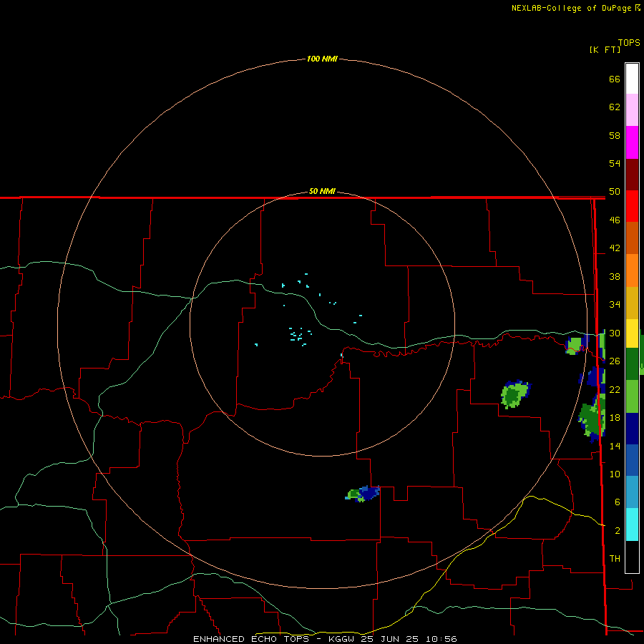Click the bright red legend swatch
This screenshot has width=644, height=644.
tap(632, 207)
